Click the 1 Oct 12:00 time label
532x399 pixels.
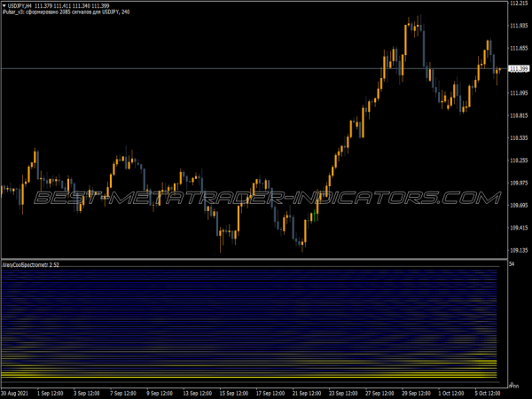click(x=451, y=394)
